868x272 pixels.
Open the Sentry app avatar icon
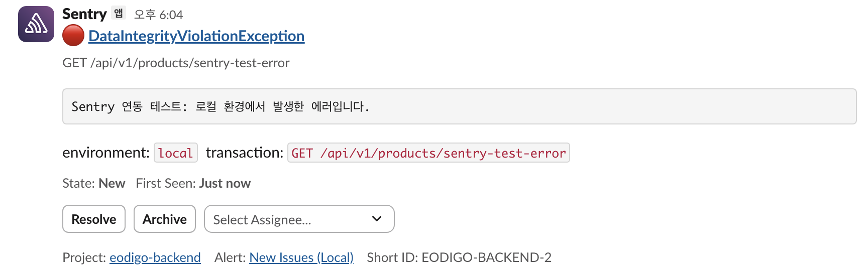click(36, 24)
